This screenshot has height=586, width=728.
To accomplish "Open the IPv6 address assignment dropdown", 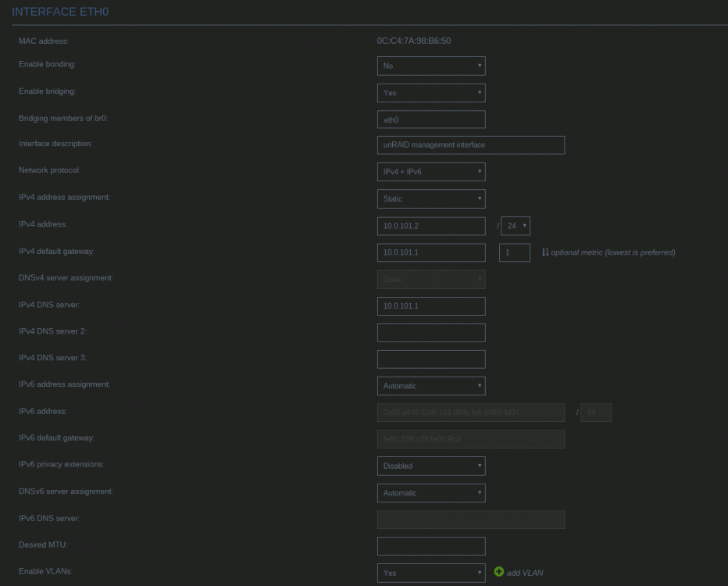I will click(x=431, y=386).
